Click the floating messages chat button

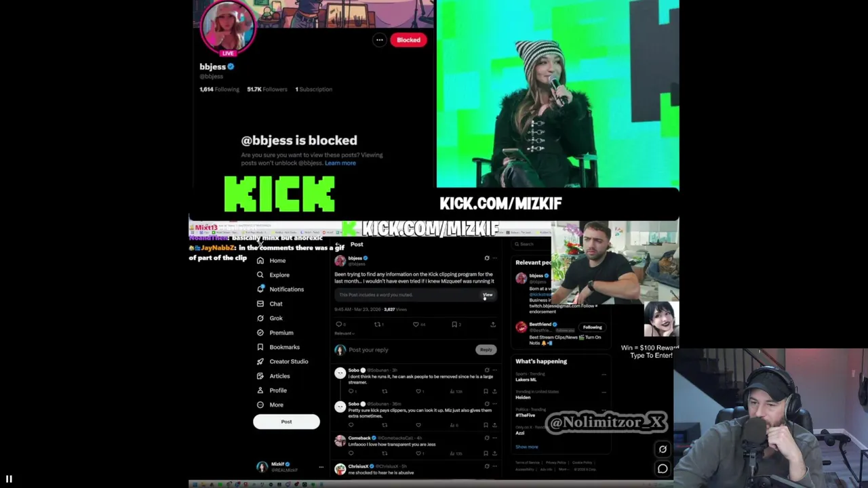point(663,468)
